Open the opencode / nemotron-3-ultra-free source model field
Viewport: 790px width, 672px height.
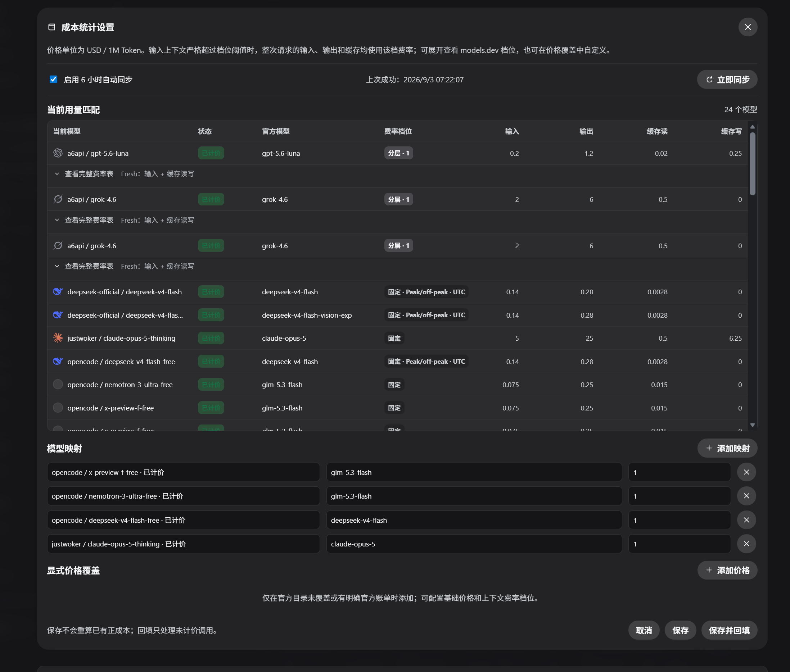[183, 496]
